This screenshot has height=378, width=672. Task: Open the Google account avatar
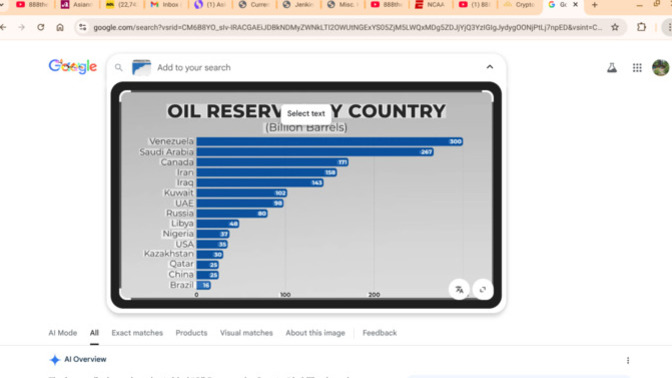(660, 67)
